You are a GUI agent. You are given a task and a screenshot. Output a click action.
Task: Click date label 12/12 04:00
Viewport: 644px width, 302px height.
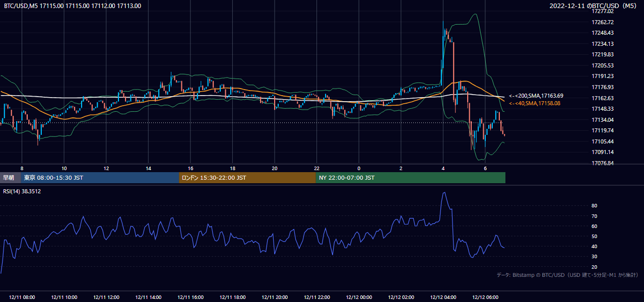[x=443, y=297]
